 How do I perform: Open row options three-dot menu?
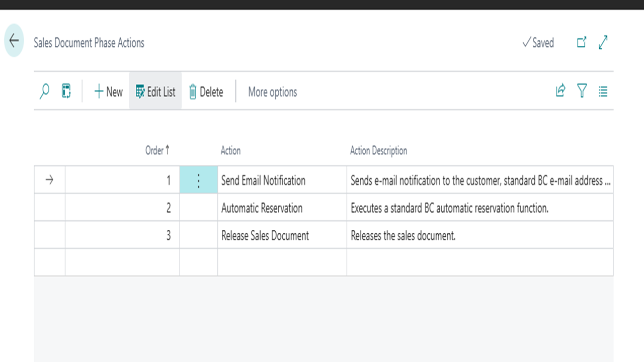pos(198,180)
